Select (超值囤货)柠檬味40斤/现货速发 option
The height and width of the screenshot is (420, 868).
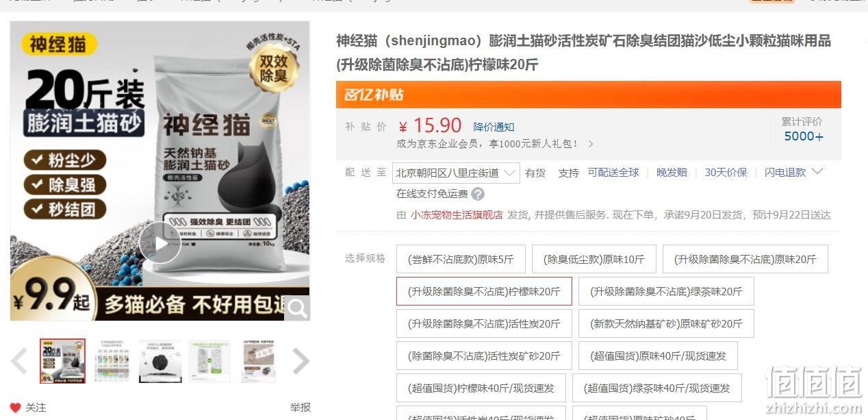481,388
